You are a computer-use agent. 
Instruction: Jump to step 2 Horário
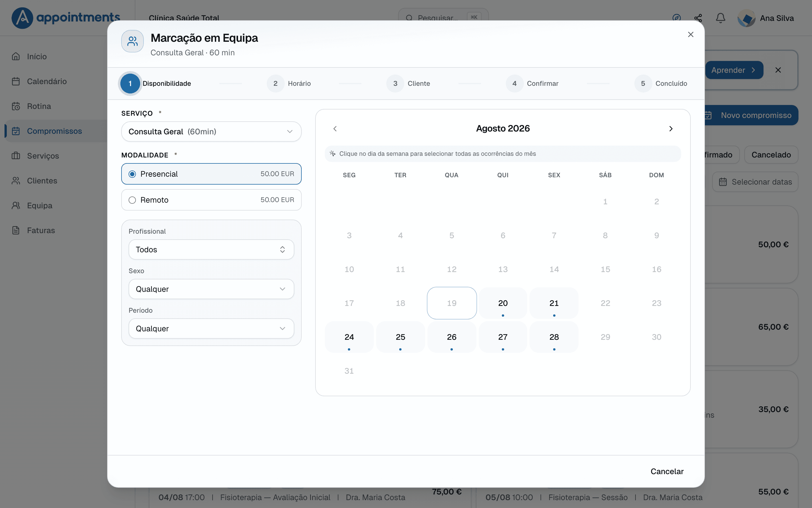point(289,83)
